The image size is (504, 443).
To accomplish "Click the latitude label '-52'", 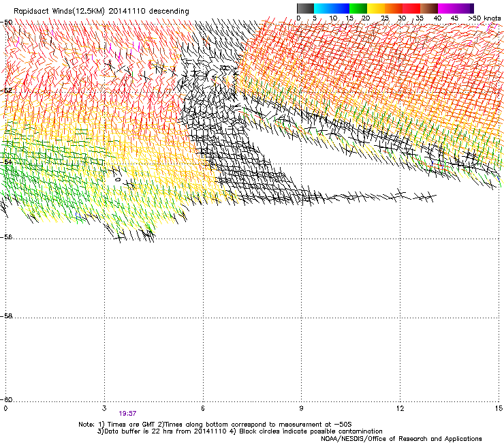I will [x=6, y=91].
